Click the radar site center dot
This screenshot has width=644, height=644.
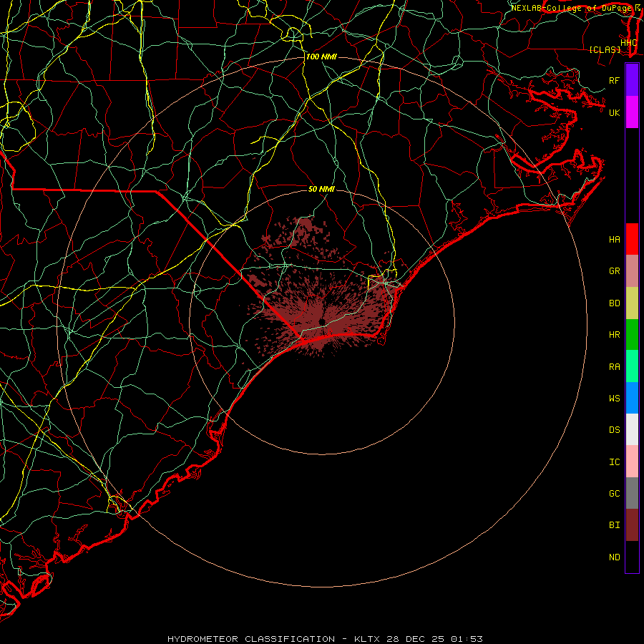coord(322,321)
